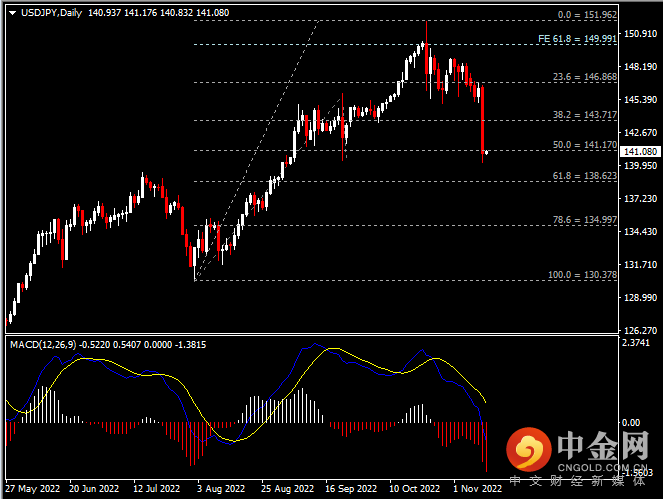Click the 12 Jul 2022 date label
The width and height of the screenshot is (663, 499).
[x=156, y=489]
